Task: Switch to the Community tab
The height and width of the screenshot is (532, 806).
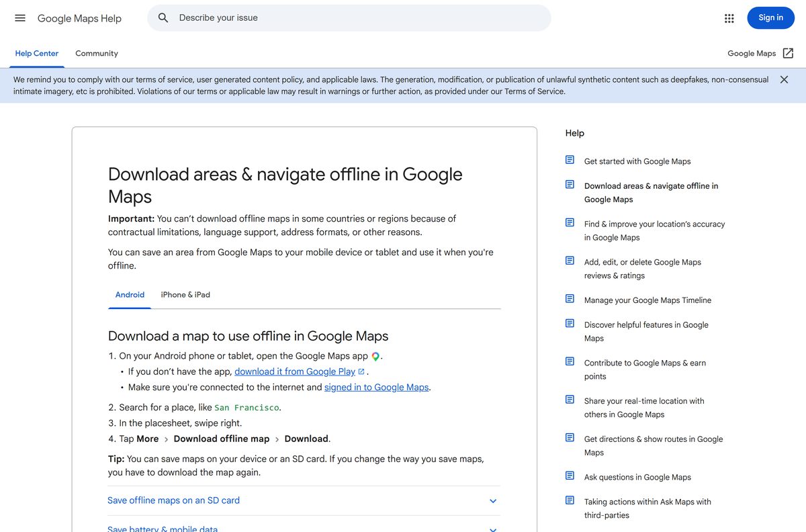Action: pos(97,53)
